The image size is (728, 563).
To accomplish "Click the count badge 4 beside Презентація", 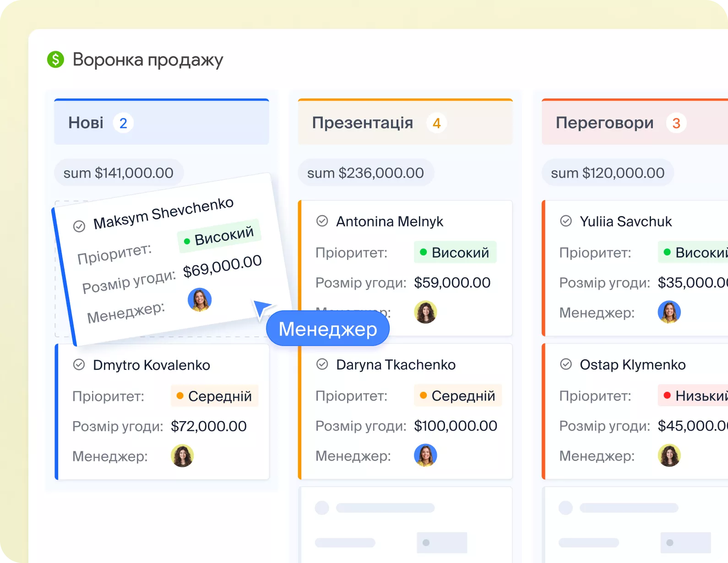I will click(436, 123).
